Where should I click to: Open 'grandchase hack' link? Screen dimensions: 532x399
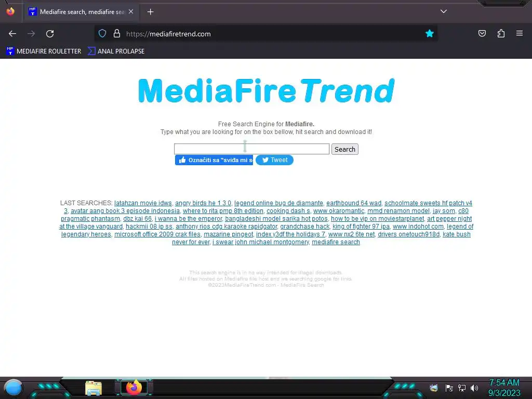304,227
